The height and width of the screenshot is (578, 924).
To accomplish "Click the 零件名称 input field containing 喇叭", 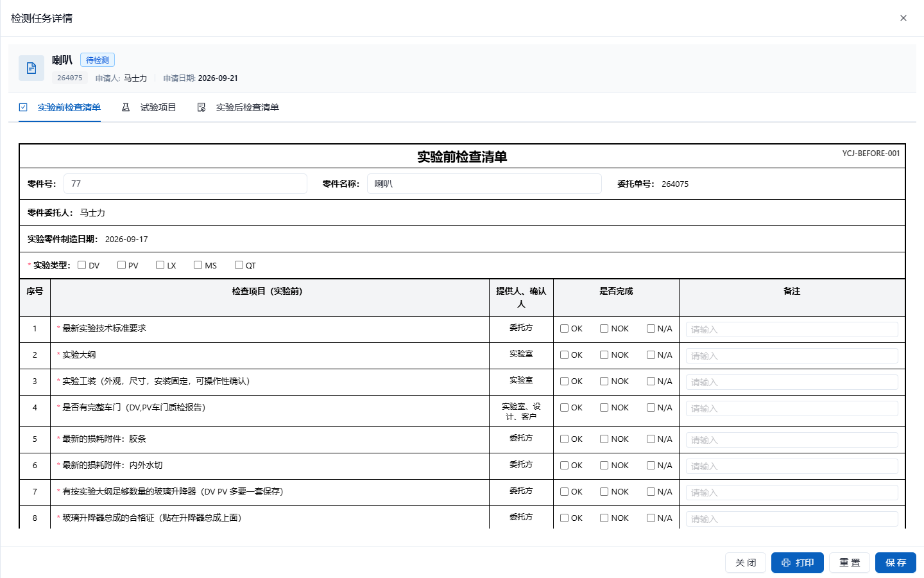I will tap(484, 184).
